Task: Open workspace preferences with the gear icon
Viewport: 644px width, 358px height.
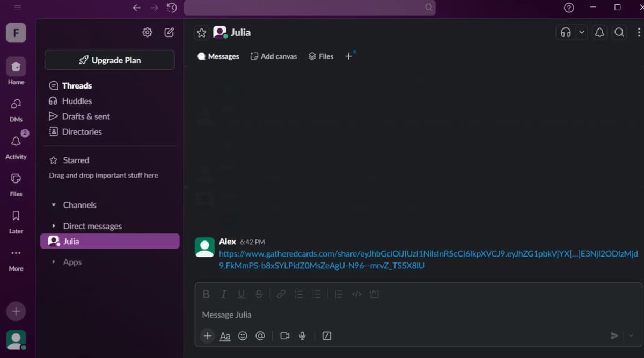Action: pyautogui.click(x=147, y=32)
